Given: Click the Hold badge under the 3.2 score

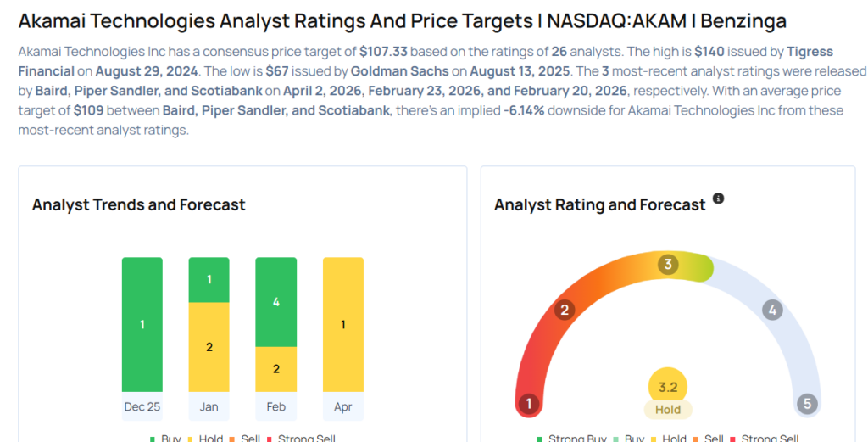Looking at the screenshot, I should tap(668, 410).
